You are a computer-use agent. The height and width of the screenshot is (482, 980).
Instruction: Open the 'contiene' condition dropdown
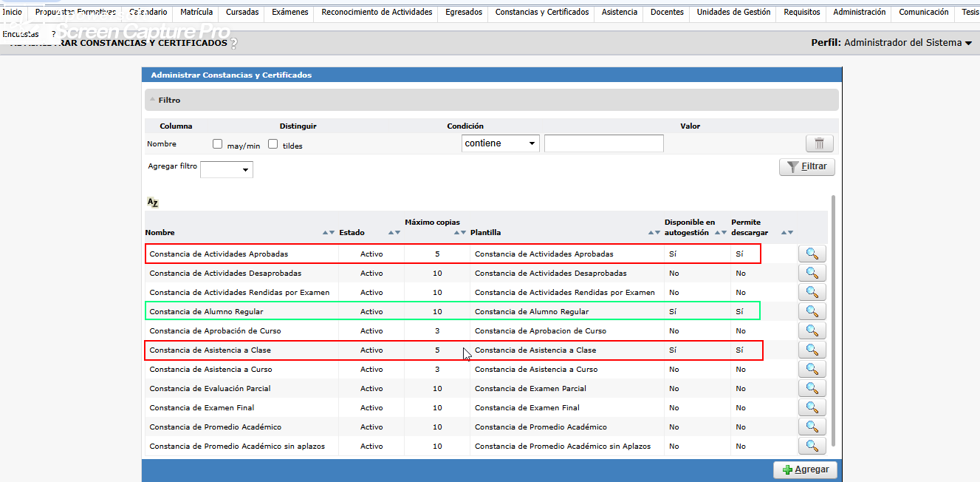point(500,143)
